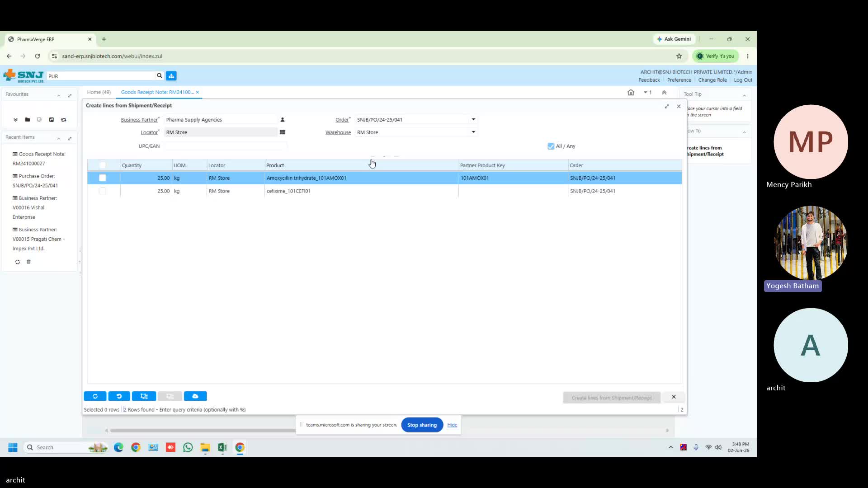The width and height of the screenshot is (868, 488).
Task: Open recent Purchase Order SNJB/PO/24-25/041
Action: tap(35, 181)
